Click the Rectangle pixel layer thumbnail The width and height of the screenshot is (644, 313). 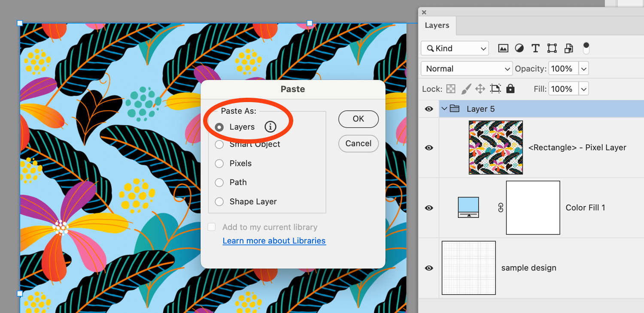pos(495,147)
